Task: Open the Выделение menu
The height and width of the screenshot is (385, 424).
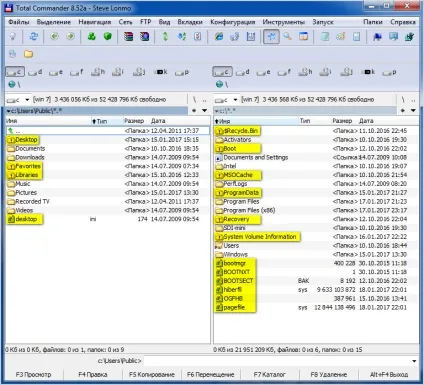Action: click(x=54, y=22)
